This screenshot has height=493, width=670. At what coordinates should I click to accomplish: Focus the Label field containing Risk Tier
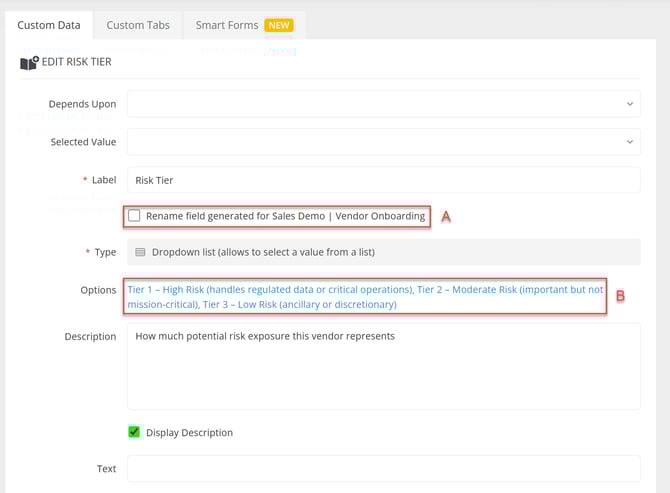(383, 180)
